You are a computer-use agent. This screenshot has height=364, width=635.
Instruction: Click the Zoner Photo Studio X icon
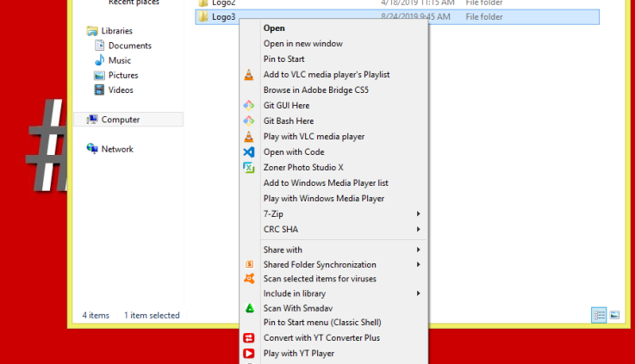pyautogui.click(x=248, y=168)
